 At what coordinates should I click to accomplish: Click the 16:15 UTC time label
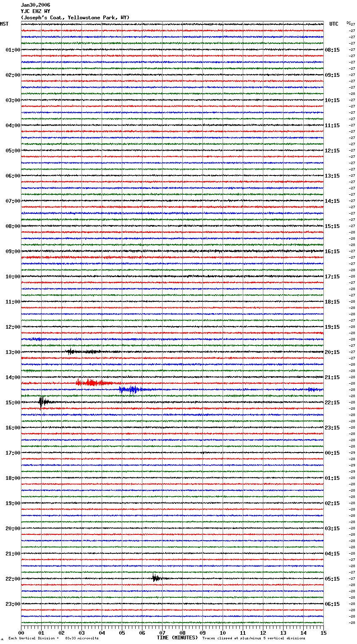tap(332, 251)
